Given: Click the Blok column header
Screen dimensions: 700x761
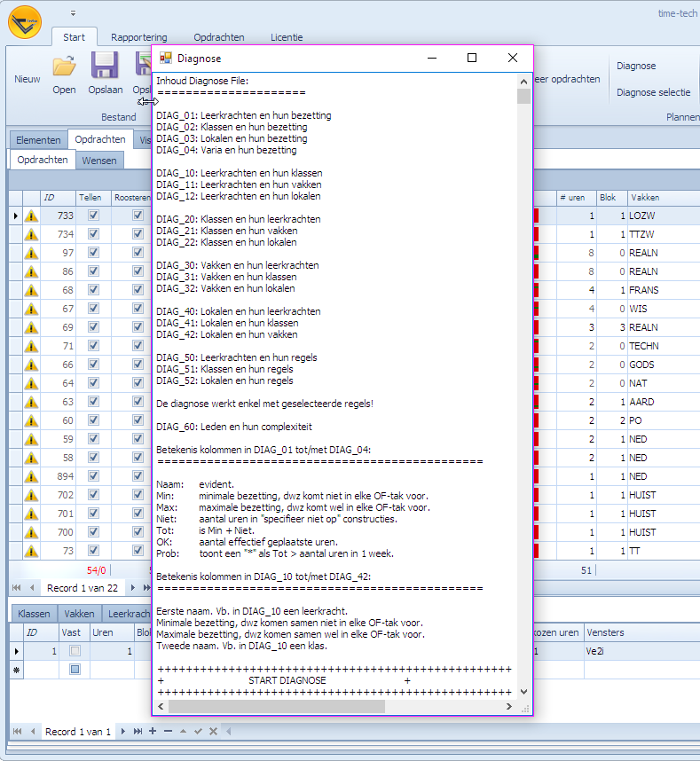Looking at the screenshot, I should tap(611, 198).
